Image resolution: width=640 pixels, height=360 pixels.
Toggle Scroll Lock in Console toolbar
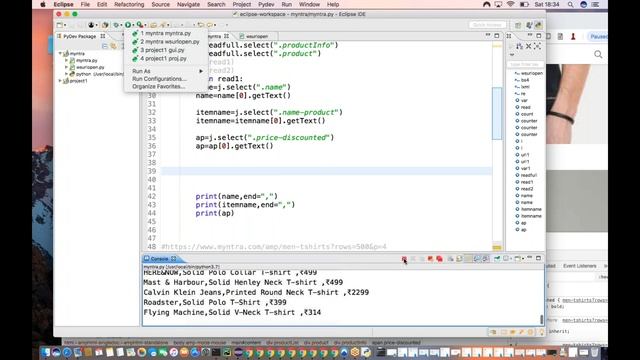[x=459, y=259]
